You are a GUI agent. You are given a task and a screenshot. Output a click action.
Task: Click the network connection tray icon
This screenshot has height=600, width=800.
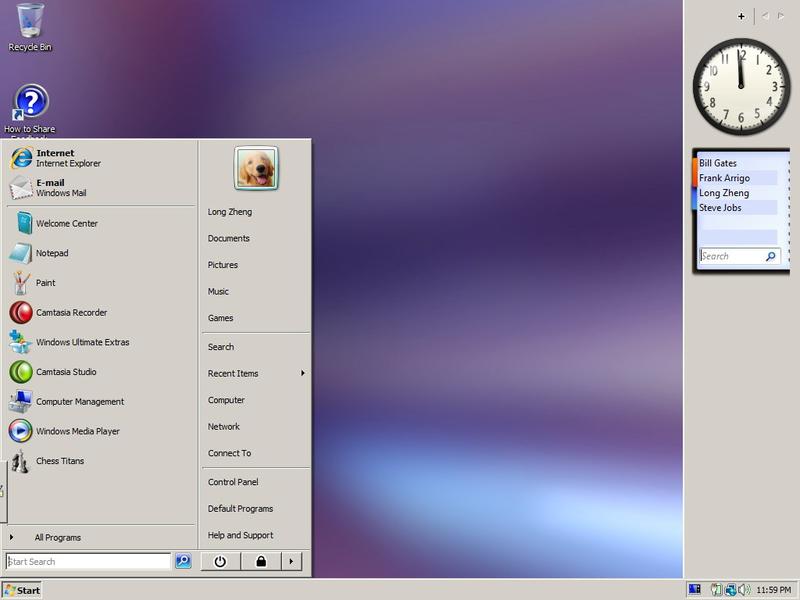(731, 590)
